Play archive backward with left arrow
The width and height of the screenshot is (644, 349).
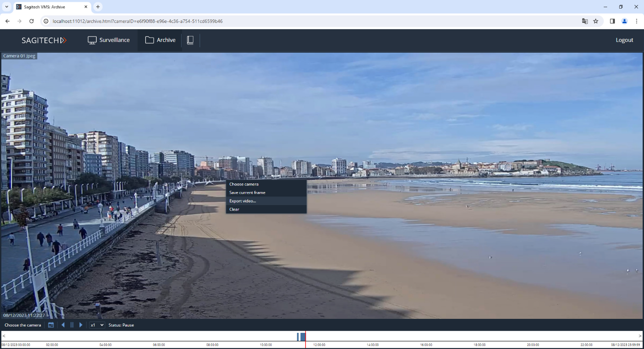pos(63,325)
